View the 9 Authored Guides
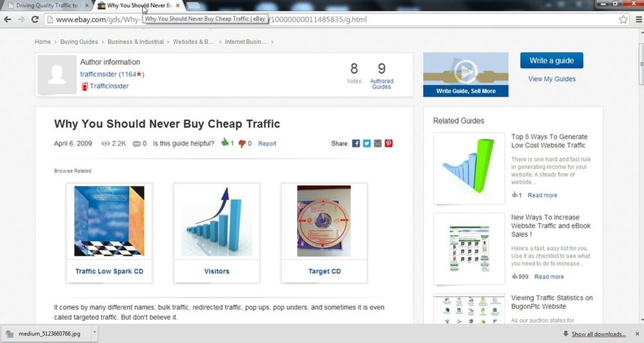Viewport: 644px width, 343px height. point(381,77)
